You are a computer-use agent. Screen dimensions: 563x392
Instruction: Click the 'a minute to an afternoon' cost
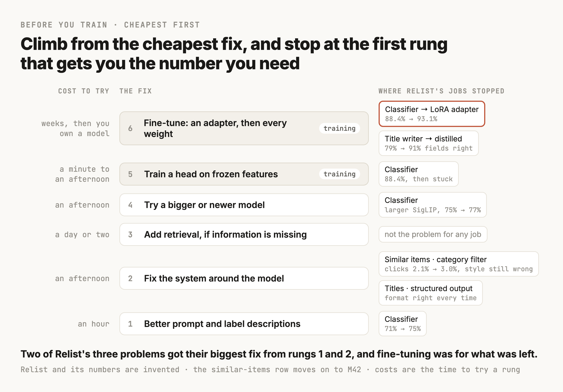82,174
